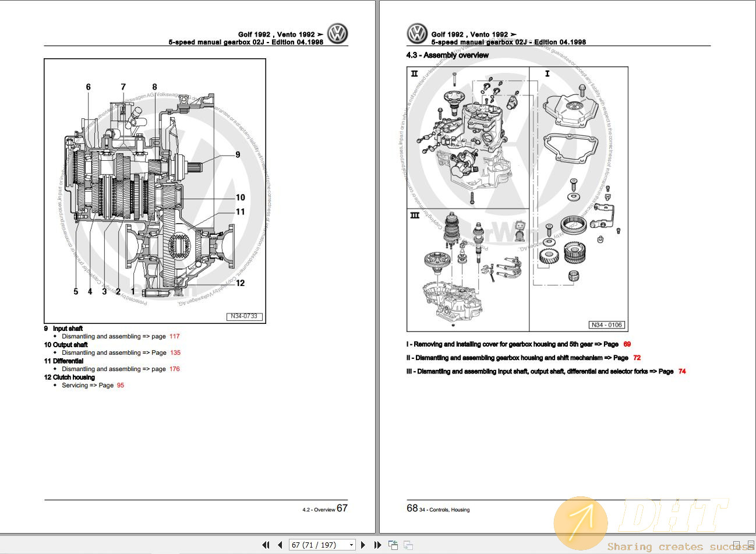
Task: Click assembly diagram section III
Action: click(468, 270)
